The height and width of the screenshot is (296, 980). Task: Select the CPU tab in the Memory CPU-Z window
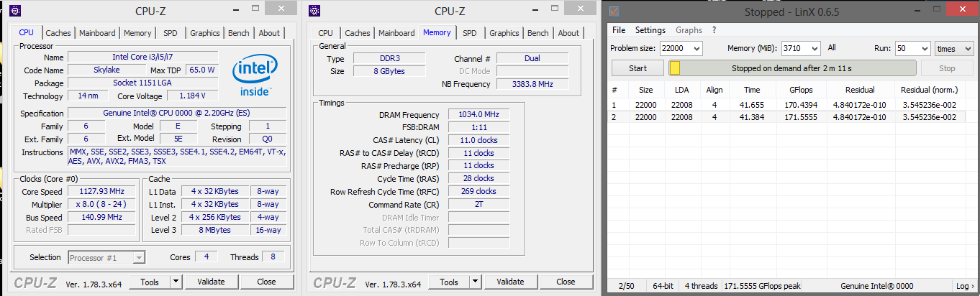[x=325, y=33]
